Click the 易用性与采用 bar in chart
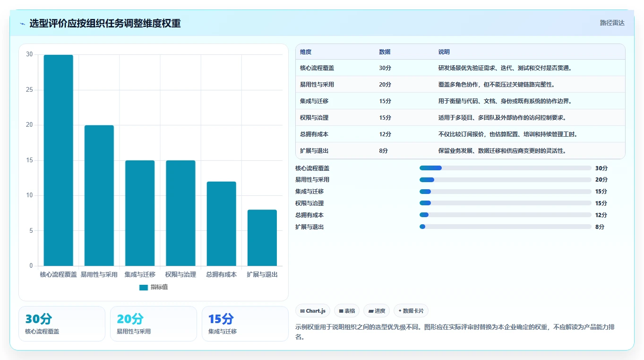 pyautogui.click(x=99, y=195)
